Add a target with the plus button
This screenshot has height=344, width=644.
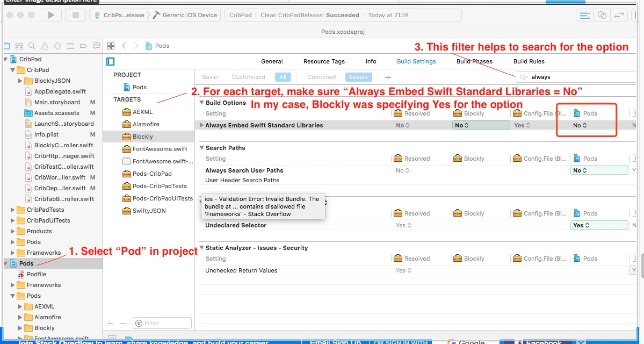pos(110,323)
